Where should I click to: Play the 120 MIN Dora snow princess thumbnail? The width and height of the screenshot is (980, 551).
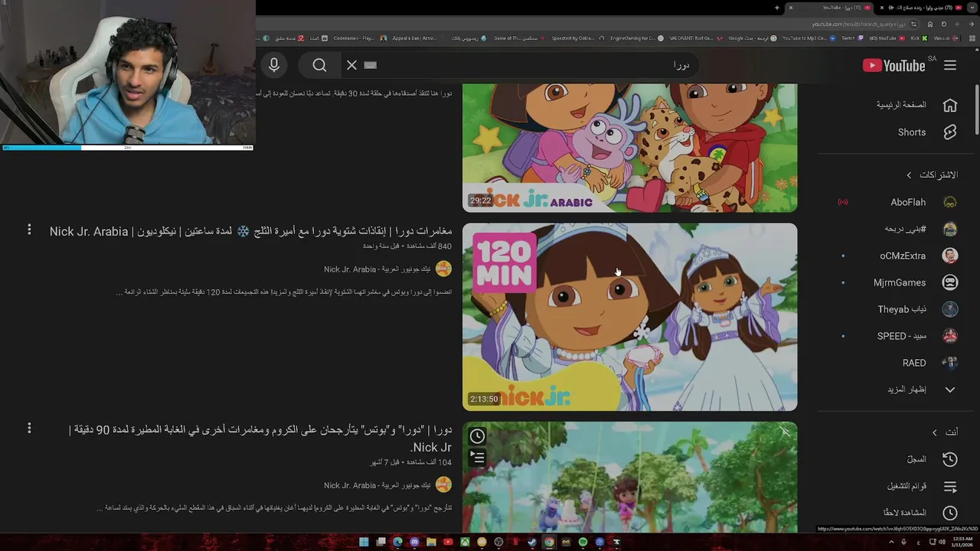coord(629,317)
